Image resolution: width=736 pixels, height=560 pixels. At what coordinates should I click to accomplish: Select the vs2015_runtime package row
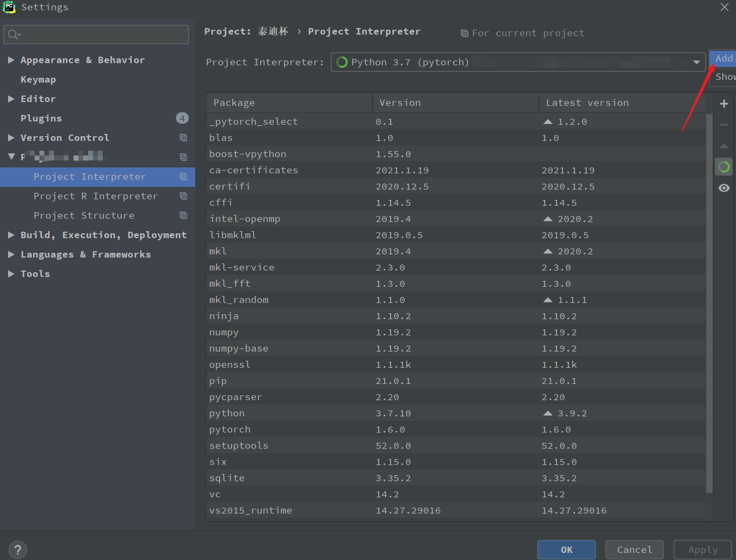tap(456, 510)
